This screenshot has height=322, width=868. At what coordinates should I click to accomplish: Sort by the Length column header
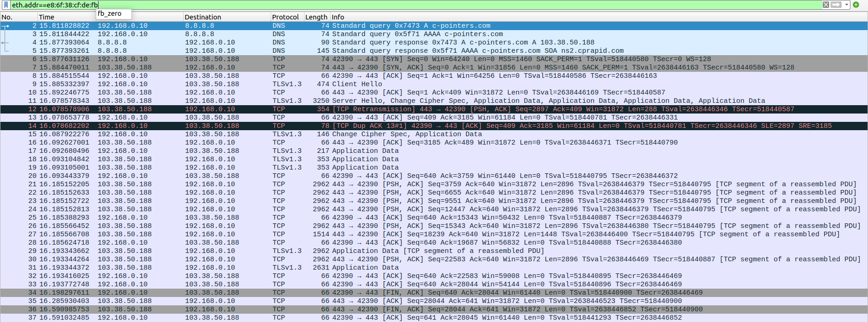coord(316,17)
